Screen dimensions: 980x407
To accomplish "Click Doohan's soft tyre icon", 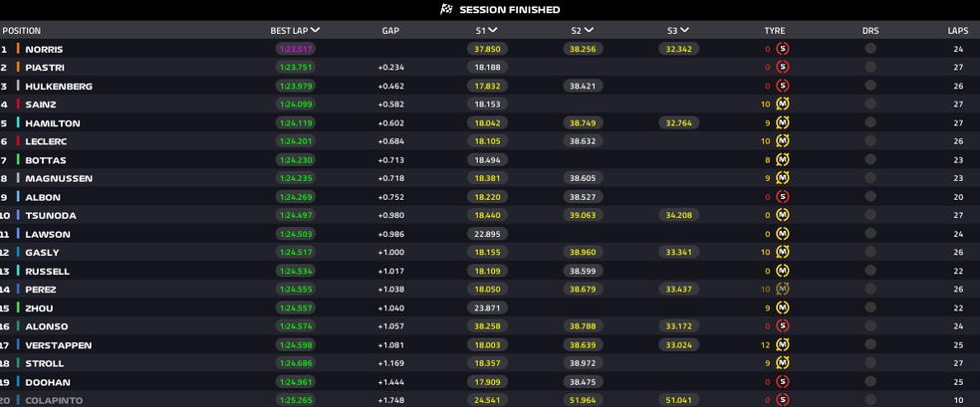I will pyautogui.click(x=783, y=381).
